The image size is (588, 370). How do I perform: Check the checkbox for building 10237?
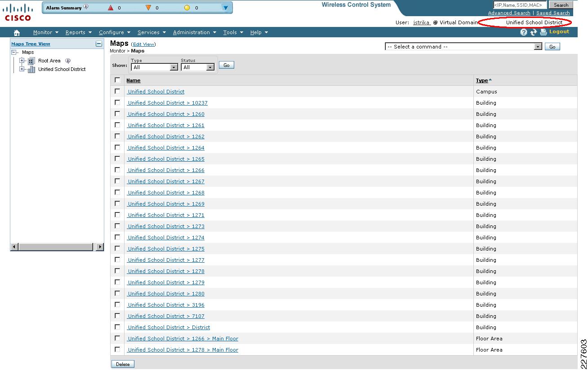(117, 102)
